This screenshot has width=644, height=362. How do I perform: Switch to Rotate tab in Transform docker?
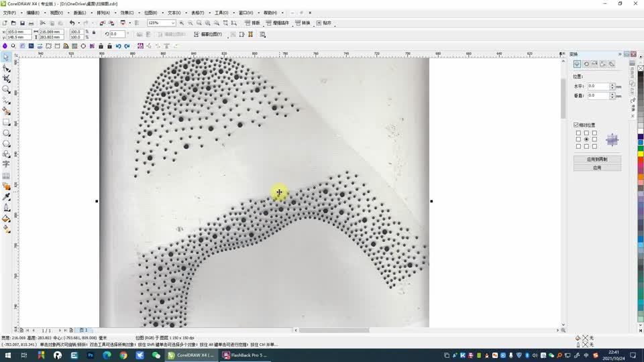[x=586, y=64]
